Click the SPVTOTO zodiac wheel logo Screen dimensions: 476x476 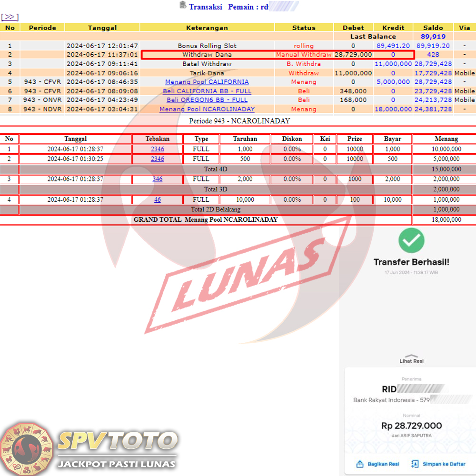[27, 448]
